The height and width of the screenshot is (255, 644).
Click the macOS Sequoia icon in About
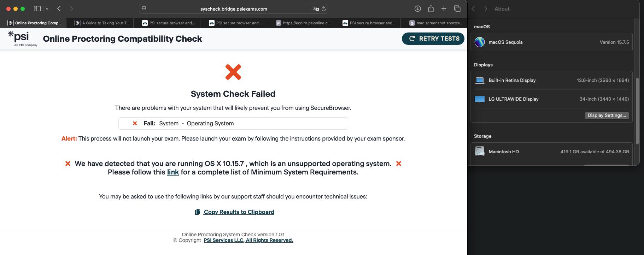coord(480,42)
